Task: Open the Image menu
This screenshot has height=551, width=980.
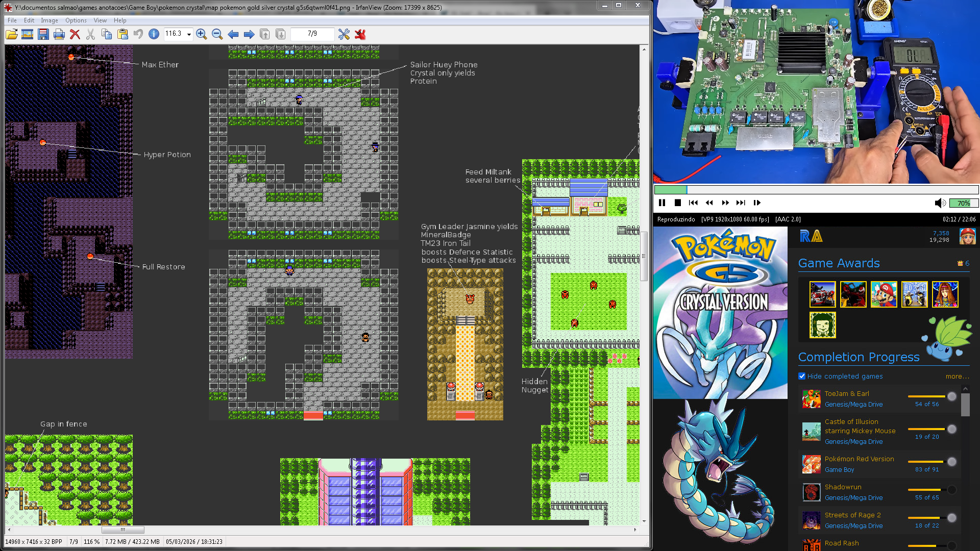Action: click(x=49, y=20)
